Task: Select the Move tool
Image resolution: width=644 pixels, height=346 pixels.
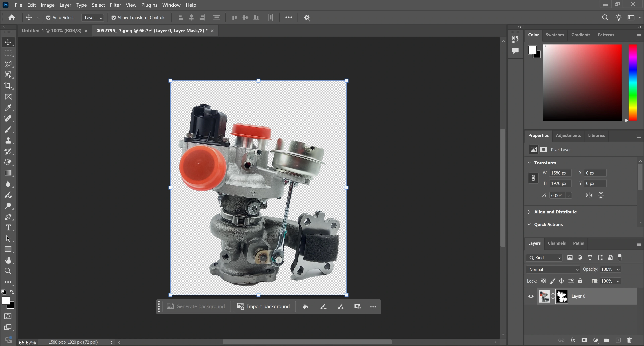Action: [x=8, y=42]
